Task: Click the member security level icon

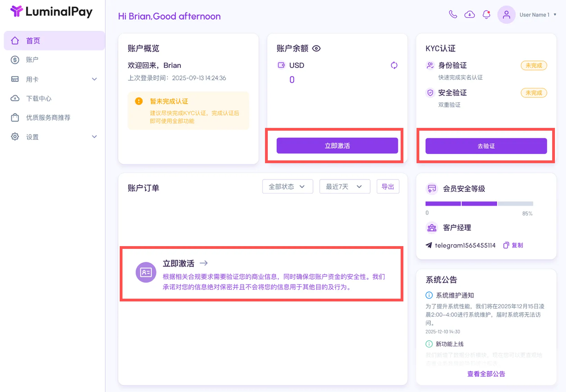Action: pos(432,189)
